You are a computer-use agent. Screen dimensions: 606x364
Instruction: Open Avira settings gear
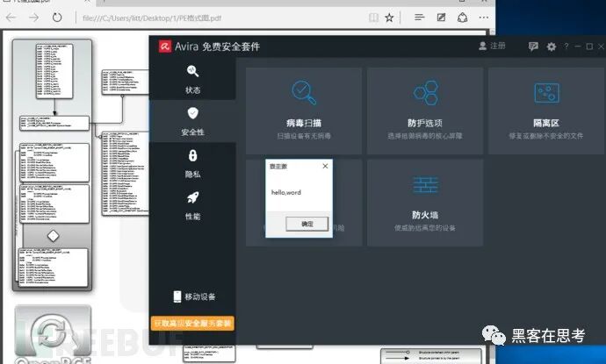click(x=552, y=46)
